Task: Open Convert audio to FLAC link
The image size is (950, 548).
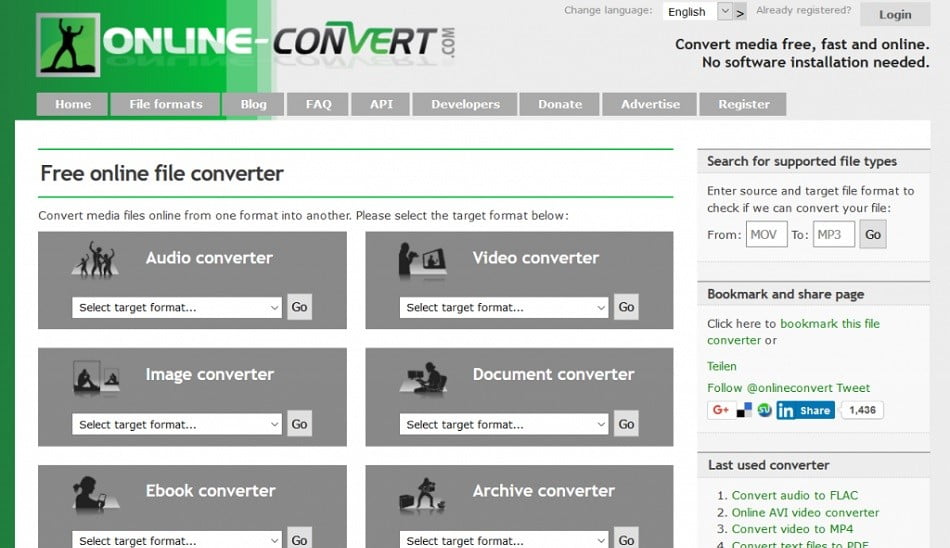Action: pos(794,495)
